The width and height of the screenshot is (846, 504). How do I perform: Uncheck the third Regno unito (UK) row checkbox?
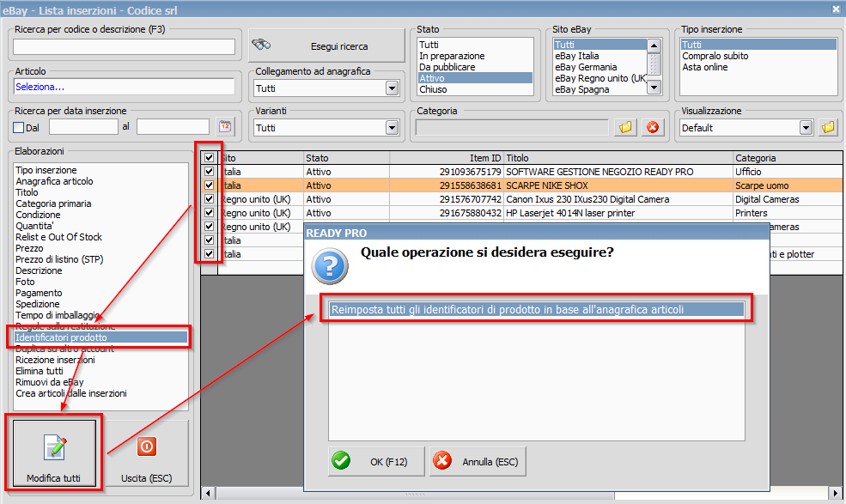210,227
